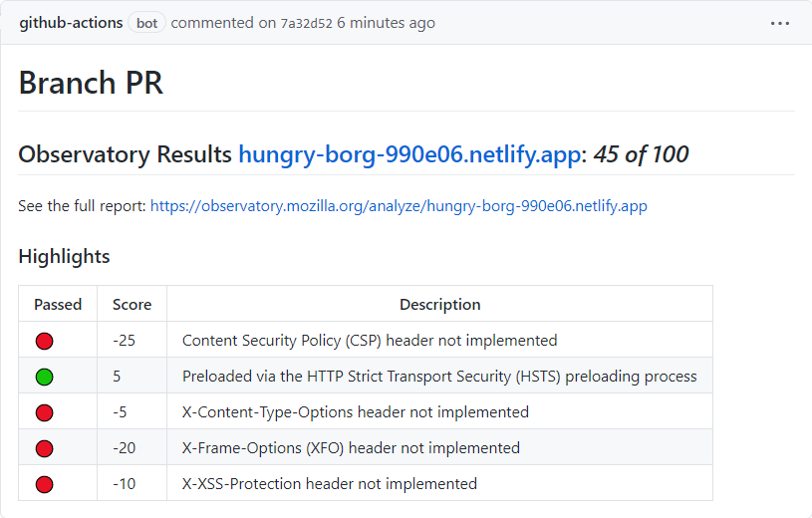This screenshot has width=812, height=518.
Task: Select the Passed column header
Action: pos(58,304)
